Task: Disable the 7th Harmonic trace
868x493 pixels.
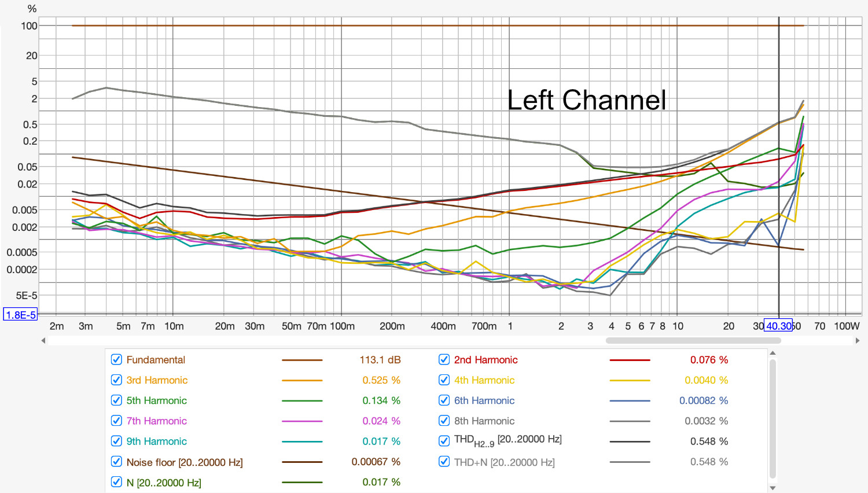Action: [x=116, y=421]
